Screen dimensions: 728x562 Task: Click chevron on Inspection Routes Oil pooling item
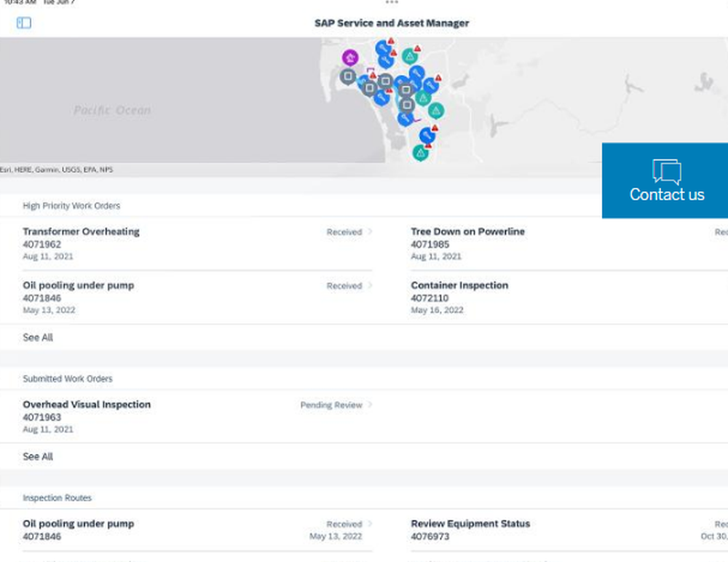370,523
